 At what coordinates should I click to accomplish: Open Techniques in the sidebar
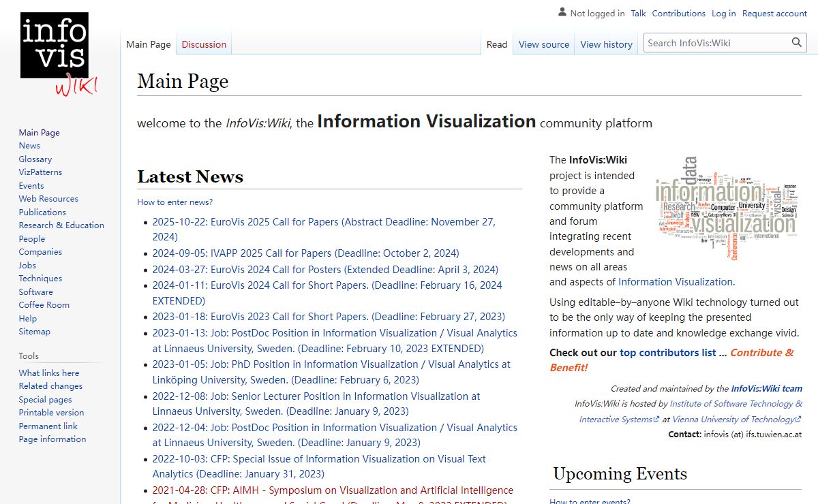click(40, 279)
